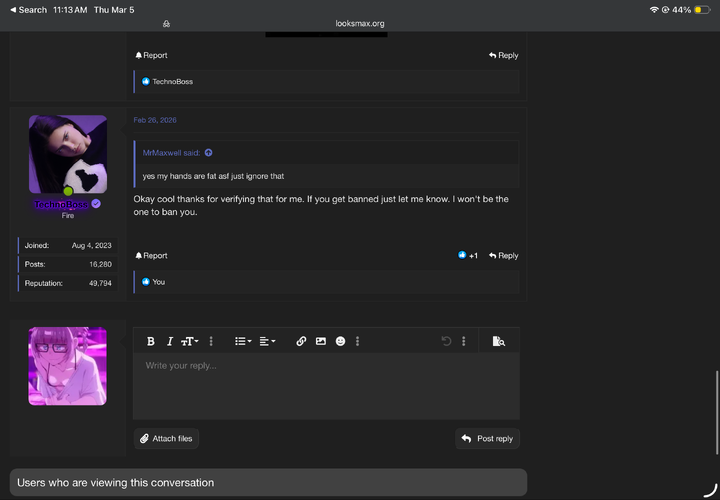Click the editor preview icon
This screenshot has height=500, width=720.
(498, 341)
